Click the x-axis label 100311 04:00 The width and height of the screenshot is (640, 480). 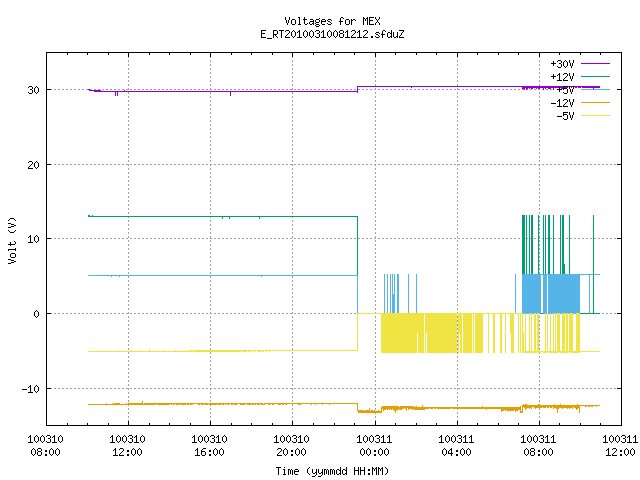456,446
